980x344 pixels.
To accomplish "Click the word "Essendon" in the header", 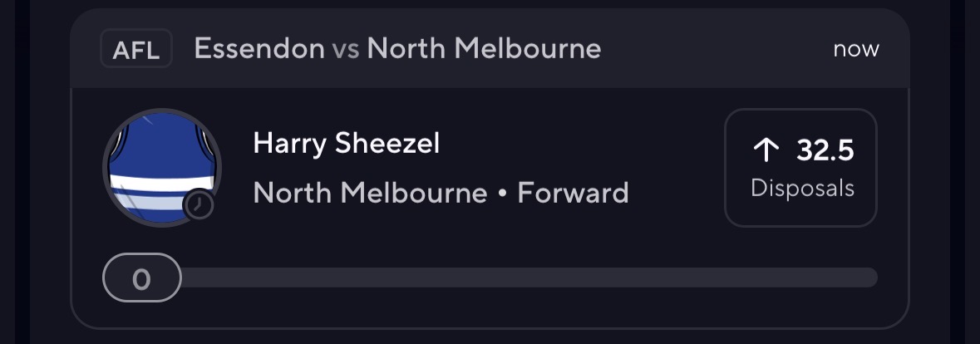I will [x=259, y=49].
